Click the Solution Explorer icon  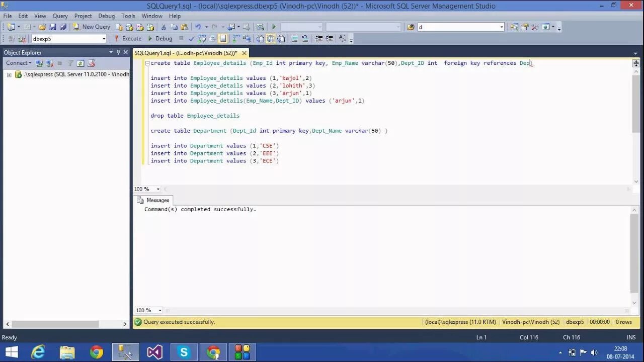[x=514, y=27]
